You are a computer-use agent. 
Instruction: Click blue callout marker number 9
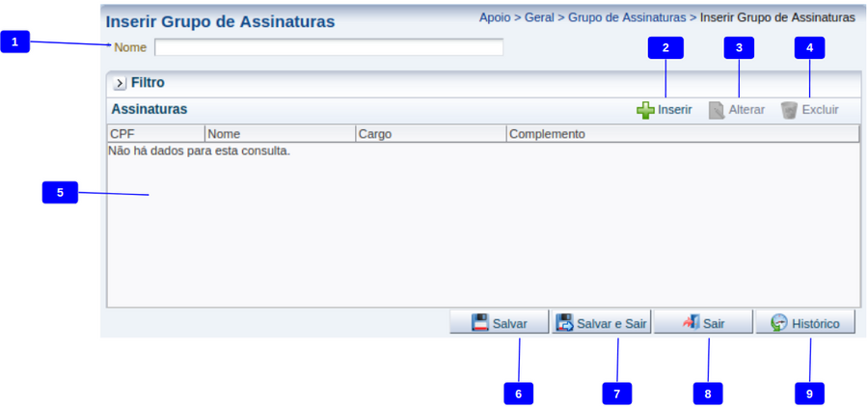[809, 393]
